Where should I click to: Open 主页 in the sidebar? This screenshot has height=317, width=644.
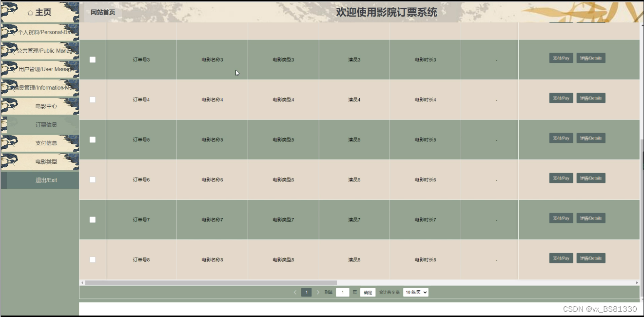click(x=39, y=12)
